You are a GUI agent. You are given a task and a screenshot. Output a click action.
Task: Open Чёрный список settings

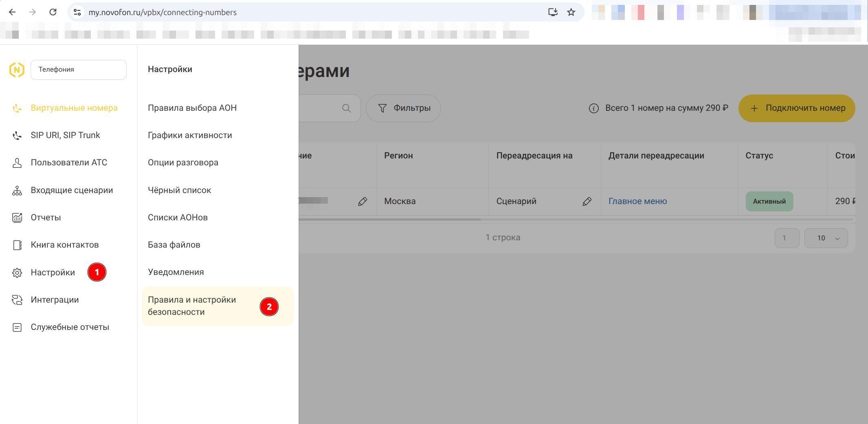[x=179, y=190]
